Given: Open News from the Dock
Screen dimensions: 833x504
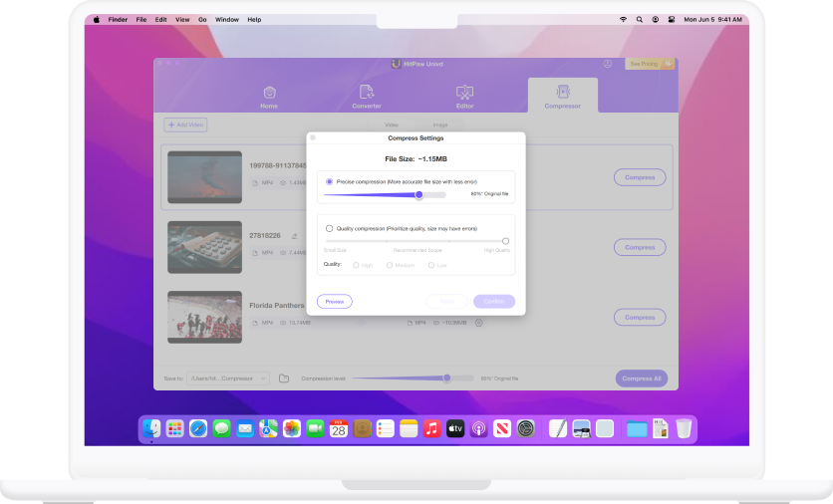Looking at the screenshot, I should (502, 428).
